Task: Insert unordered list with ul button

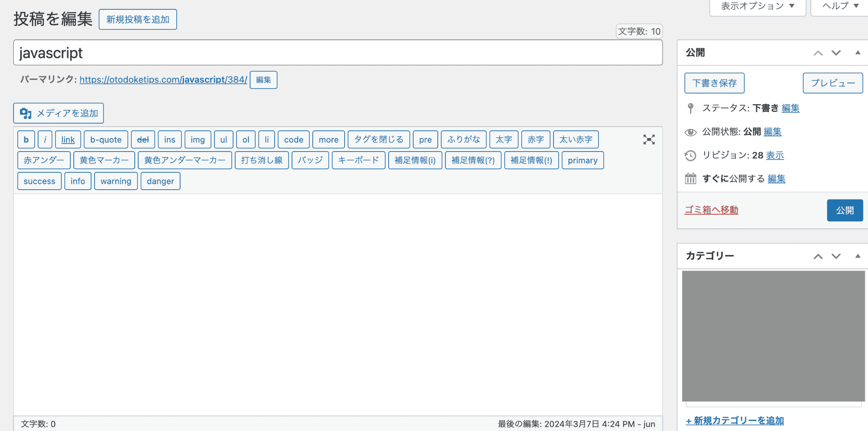Action: tap(224, 140)
